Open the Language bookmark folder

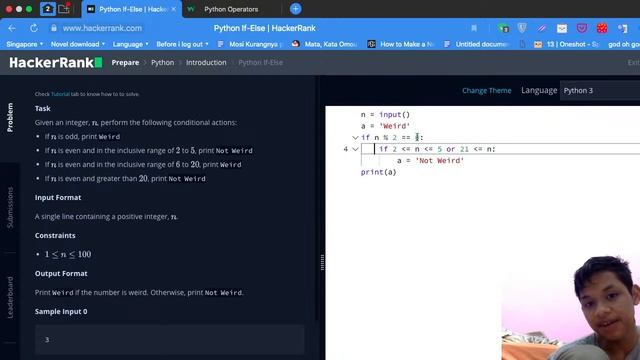click(131, 44)
